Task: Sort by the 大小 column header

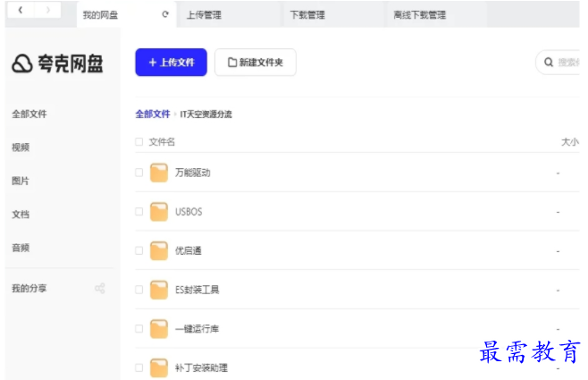Action: point(569,142)
